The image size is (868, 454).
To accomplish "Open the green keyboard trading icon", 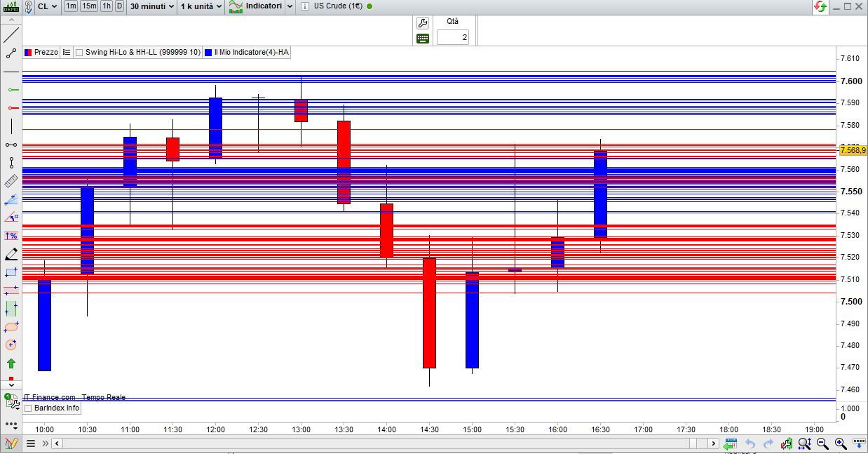I will (x=423, y=39).
